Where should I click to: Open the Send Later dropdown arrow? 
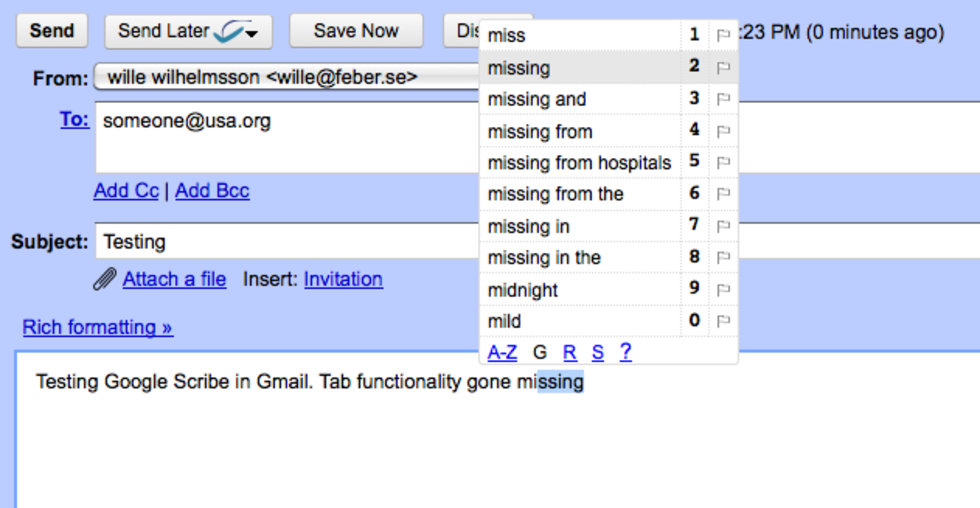click(252, 33)
